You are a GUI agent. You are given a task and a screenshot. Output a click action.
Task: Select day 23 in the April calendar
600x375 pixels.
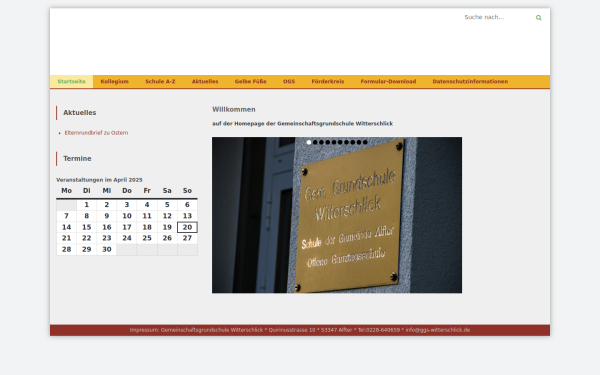tap(107, 238)
